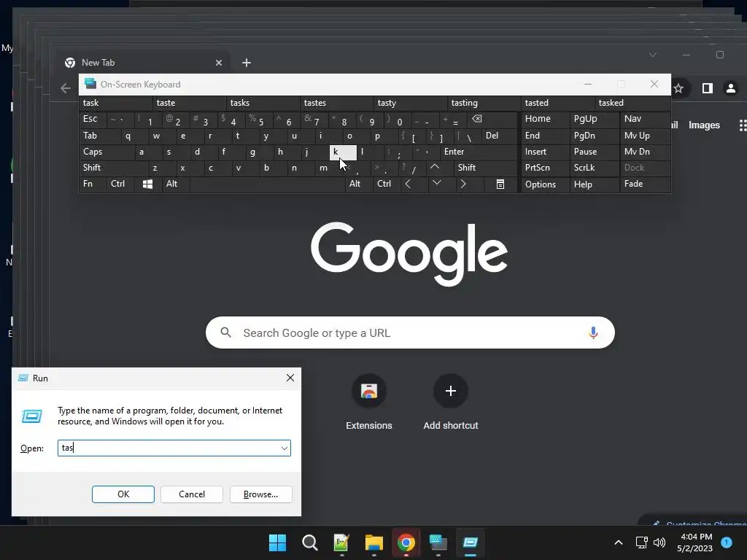Toggle the right Alt key
The width and height of the screenshot is (747, 560).
[358, 184]
